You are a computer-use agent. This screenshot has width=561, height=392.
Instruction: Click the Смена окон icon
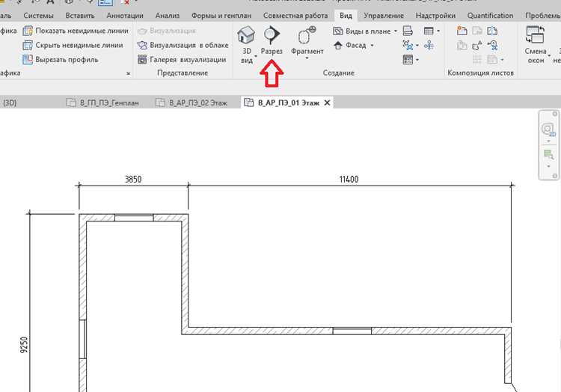click(535, 34)
